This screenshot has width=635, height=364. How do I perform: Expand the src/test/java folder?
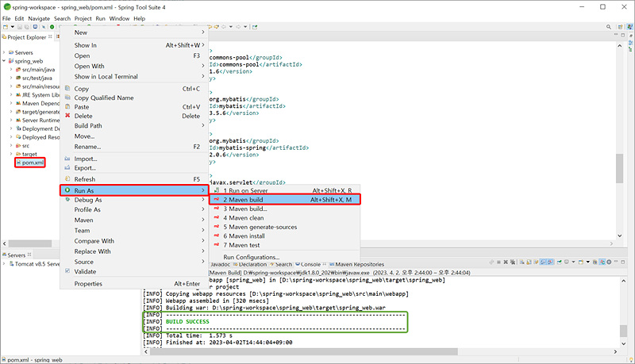[x=11, y=78]
